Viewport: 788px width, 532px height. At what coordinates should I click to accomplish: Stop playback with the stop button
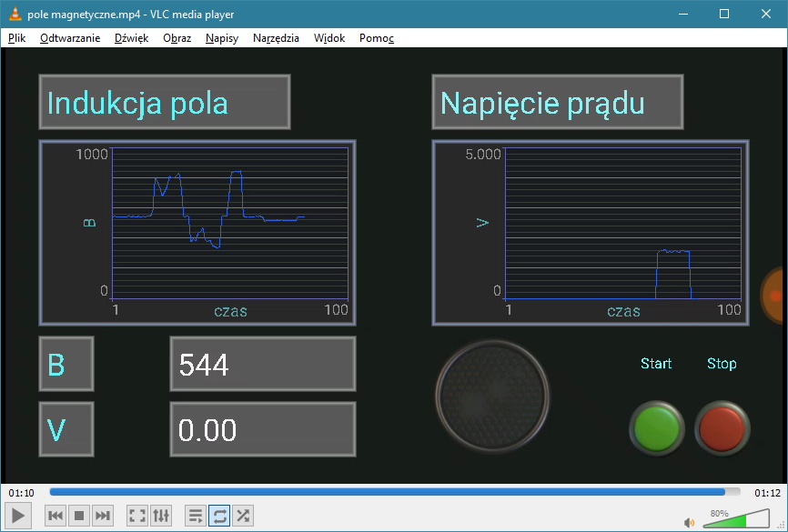(79, 516)
